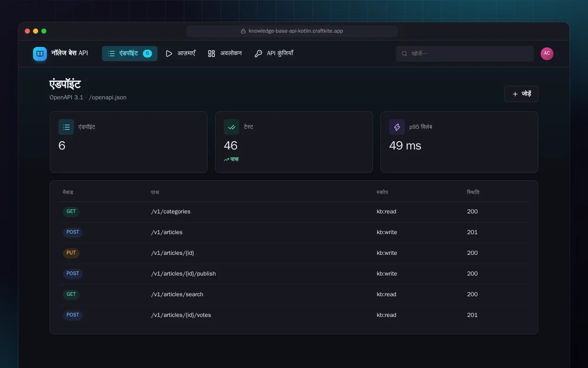Click the list icon on एंडपॉइंट stat card
The image size is (588, 368).
pyautogui.click(x=66, y=127)
